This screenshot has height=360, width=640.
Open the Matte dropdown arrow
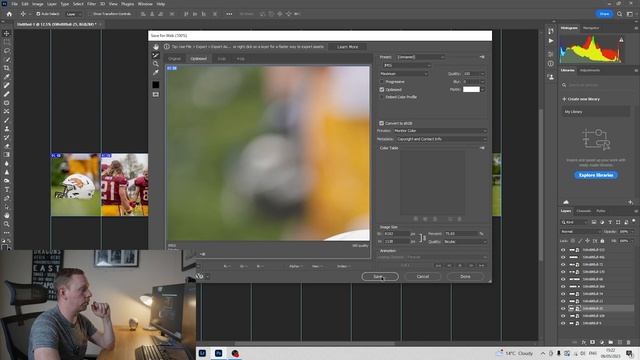point(483,89)
